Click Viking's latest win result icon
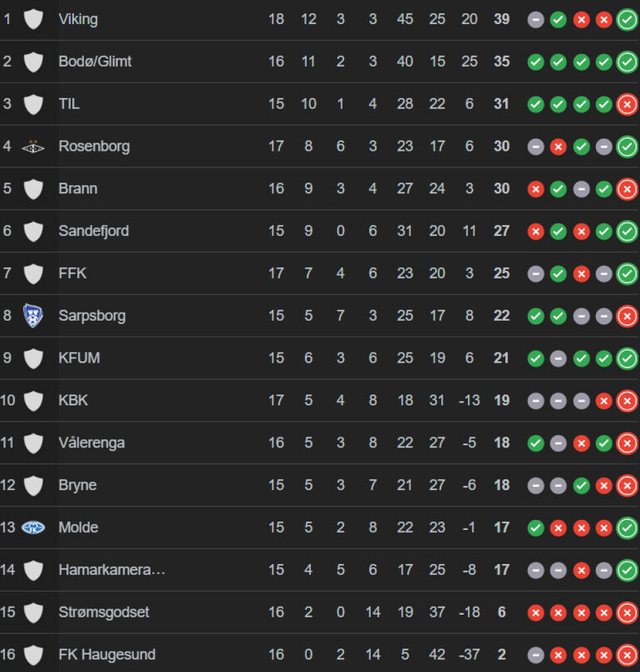Viewport: 640px width, 672px height. point(627,20)
